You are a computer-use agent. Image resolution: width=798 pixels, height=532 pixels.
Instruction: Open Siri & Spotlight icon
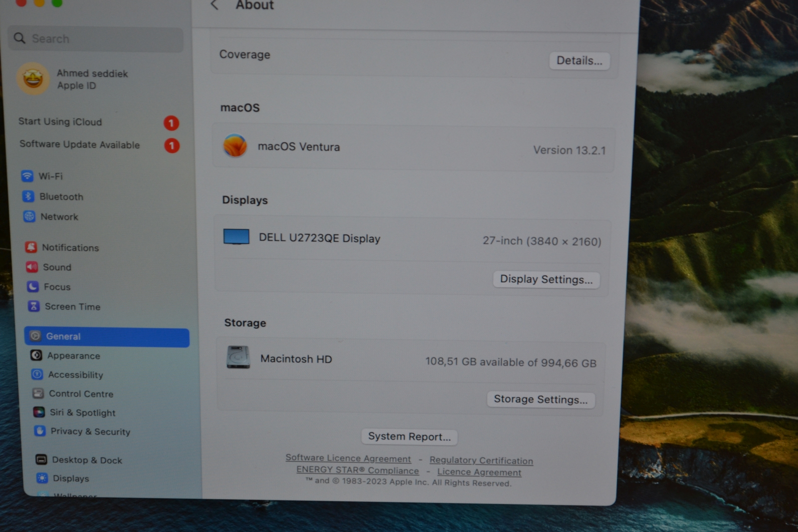pos(39,412)
